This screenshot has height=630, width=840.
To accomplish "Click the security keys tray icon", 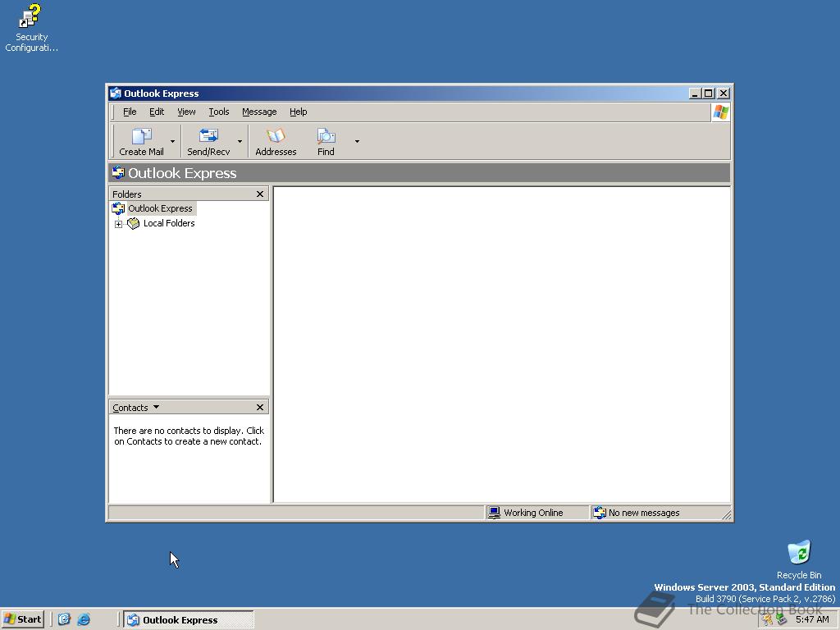I will [x=768, y=620].
